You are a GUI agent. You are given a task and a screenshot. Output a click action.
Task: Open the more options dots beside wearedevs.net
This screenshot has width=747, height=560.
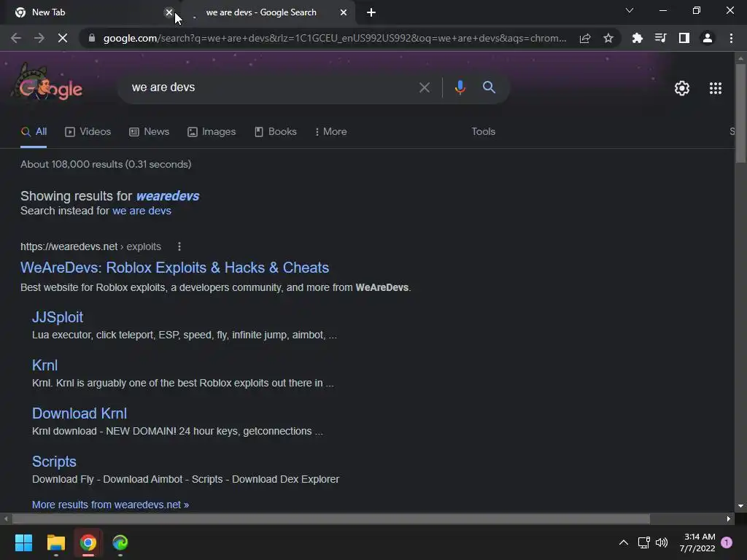(x=179, y=246)
